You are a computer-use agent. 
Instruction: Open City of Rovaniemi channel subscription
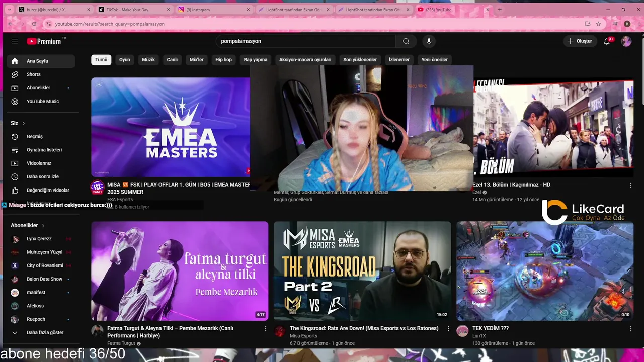point(41,265)
